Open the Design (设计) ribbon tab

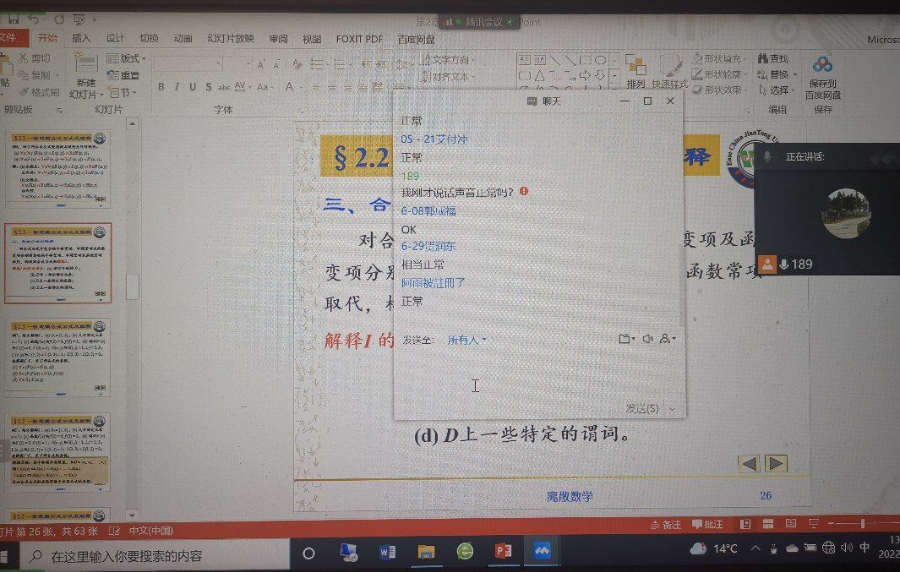tap(115, 38)
